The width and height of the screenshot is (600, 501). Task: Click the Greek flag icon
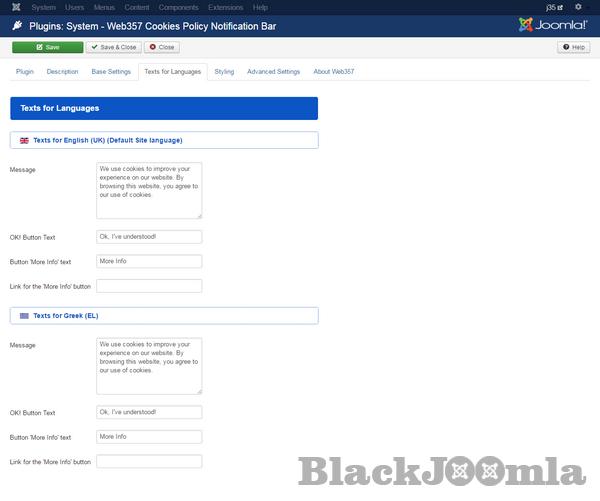point(24,316)
